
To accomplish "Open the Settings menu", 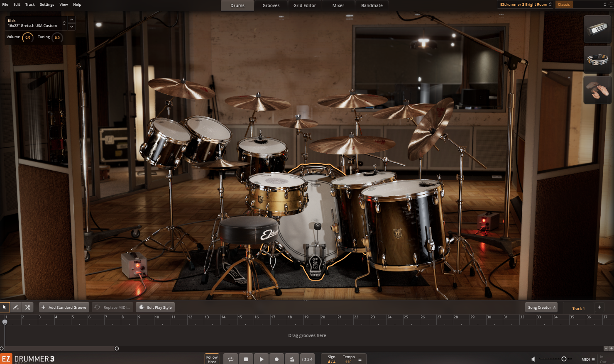I will pyautogui.click(x=47, y=5).
